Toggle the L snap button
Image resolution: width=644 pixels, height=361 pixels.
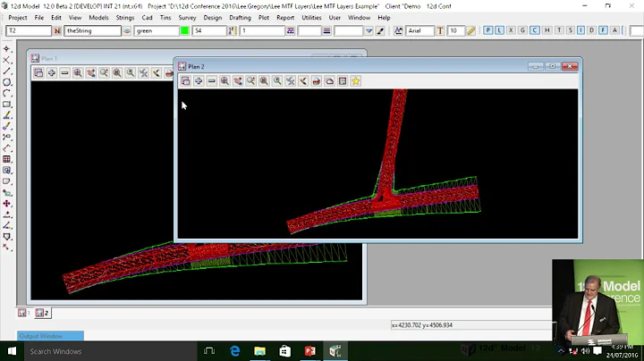pyautogui.click(x=499, y=30)
